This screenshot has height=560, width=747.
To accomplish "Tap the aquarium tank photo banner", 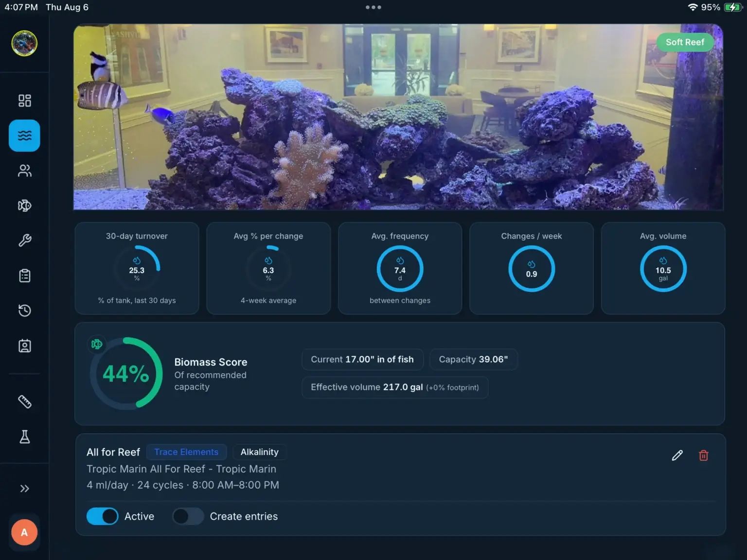I will [398, 117].
